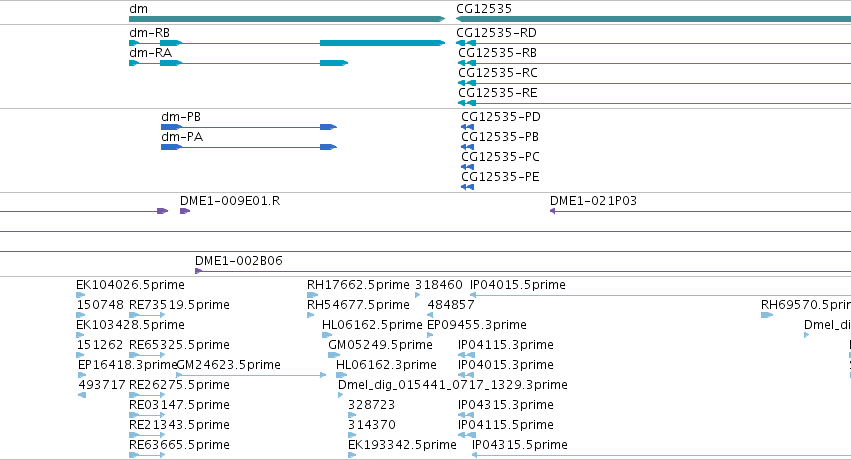
Task: Select the CG12535 gene label
Action: (484, 9)
